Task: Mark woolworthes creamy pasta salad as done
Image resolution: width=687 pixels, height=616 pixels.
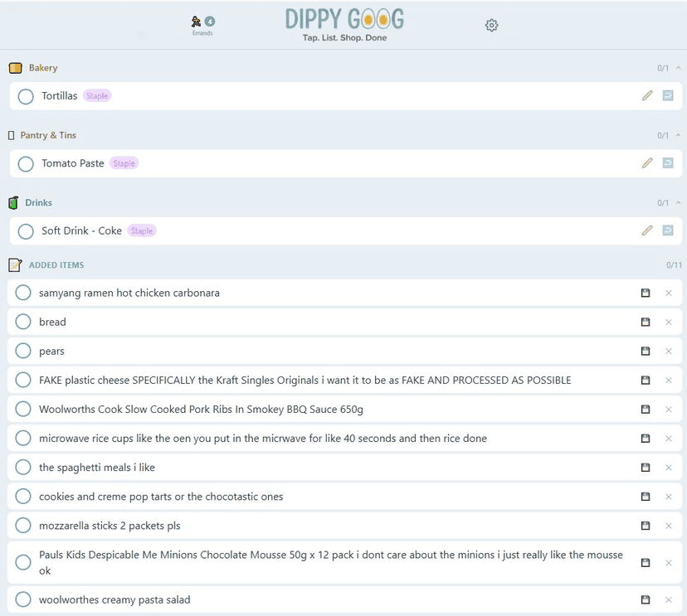Action: tap(23, 599)
